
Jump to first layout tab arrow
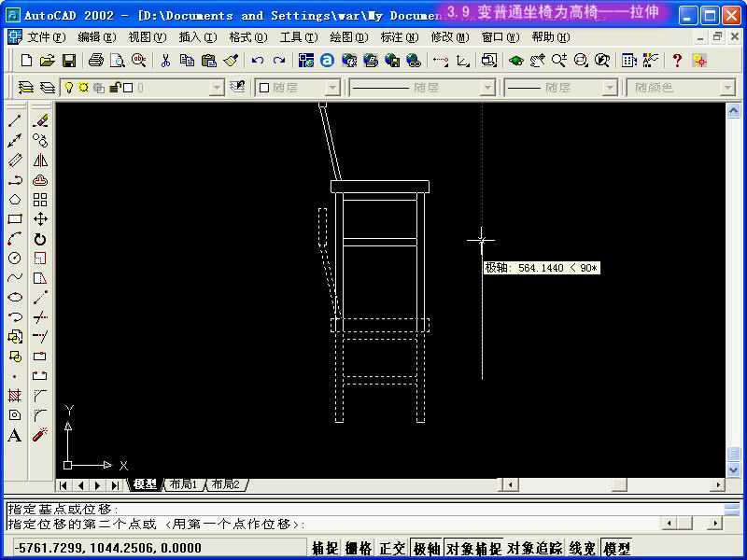click(63, 485)
